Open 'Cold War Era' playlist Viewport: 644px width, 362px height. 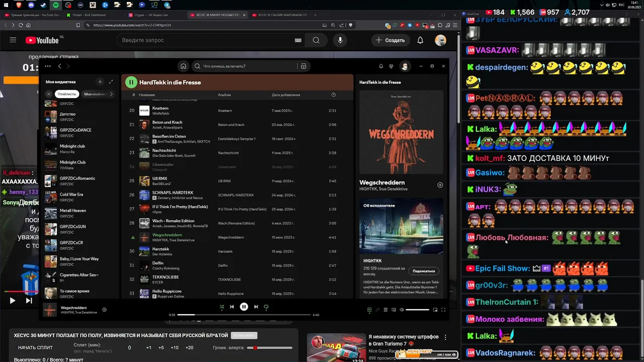pyautogui.click(x=79, y=197)
